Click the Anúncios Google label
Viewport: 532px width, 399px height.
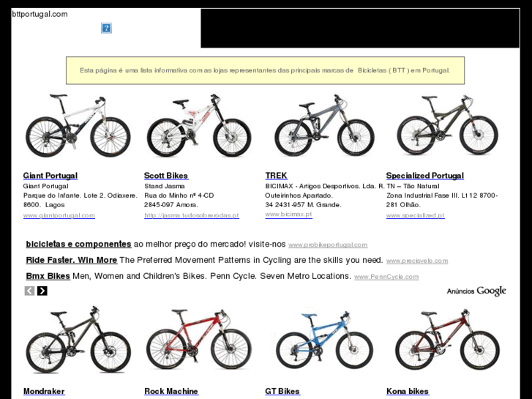tap(476, 291)
